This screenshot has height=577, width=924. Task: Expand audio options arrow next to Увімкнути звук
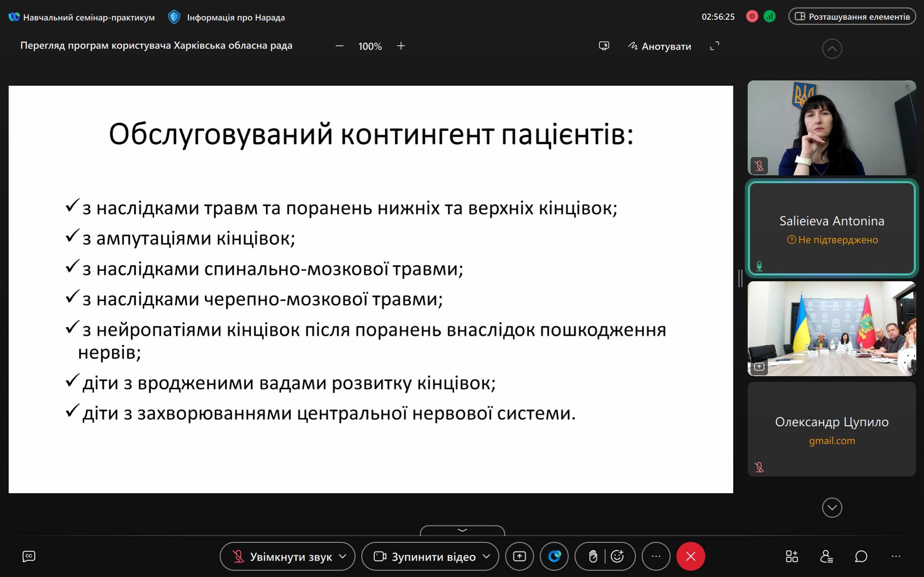[343, 556]
